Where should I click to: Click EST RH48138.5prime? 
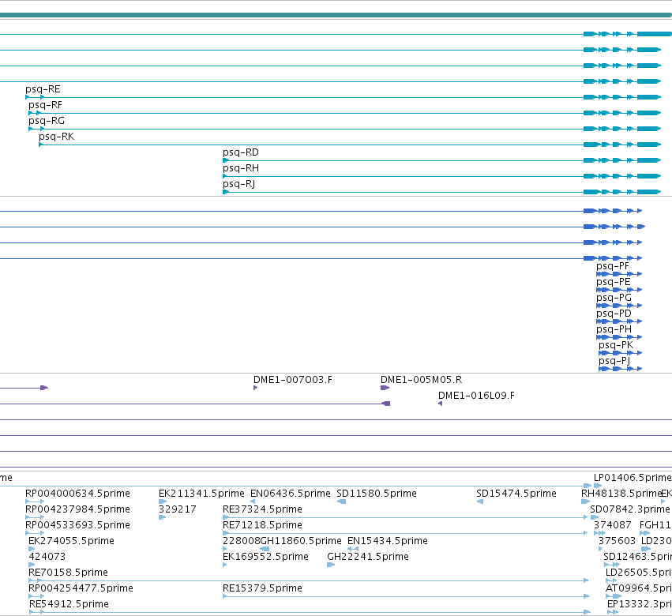coord(621,494)
